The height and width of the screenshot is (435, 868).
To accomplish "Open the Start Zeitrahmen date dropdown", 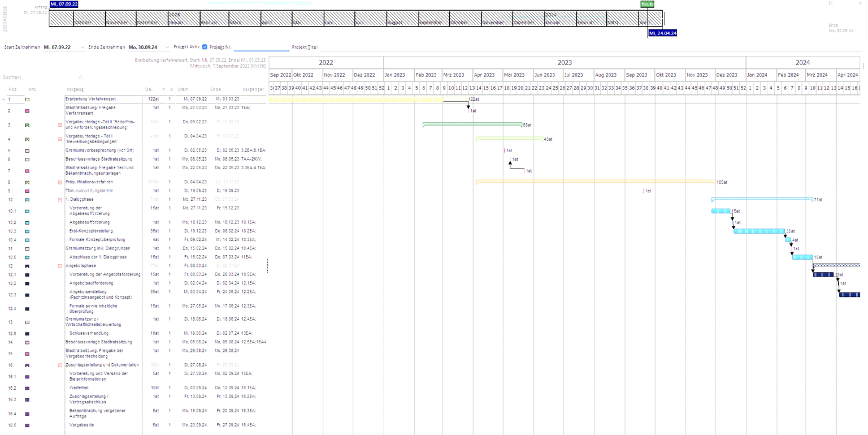I will (x=83, y=48).
